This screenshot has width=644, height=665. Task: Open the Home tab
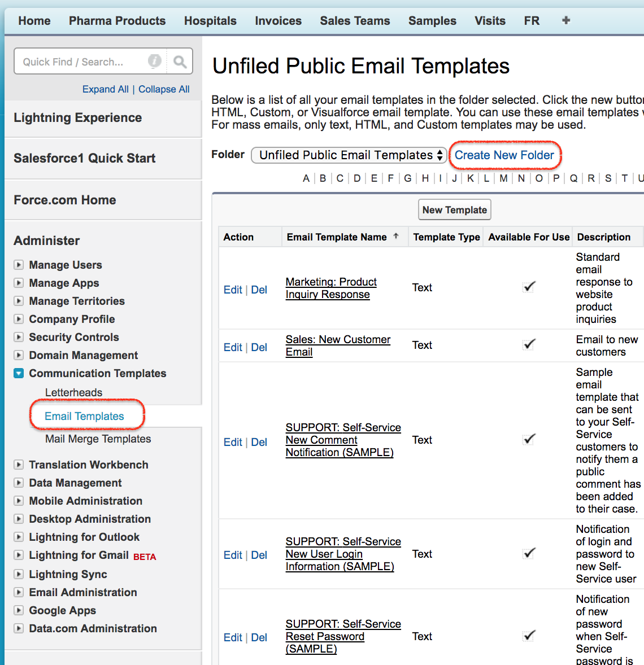pos(34,21)
